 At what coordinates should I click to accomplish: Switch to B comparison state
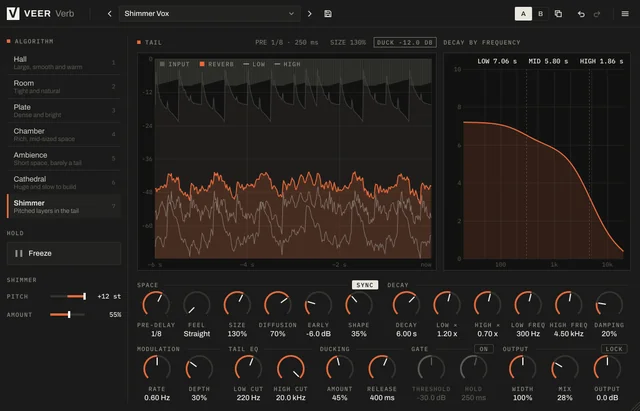540,13
